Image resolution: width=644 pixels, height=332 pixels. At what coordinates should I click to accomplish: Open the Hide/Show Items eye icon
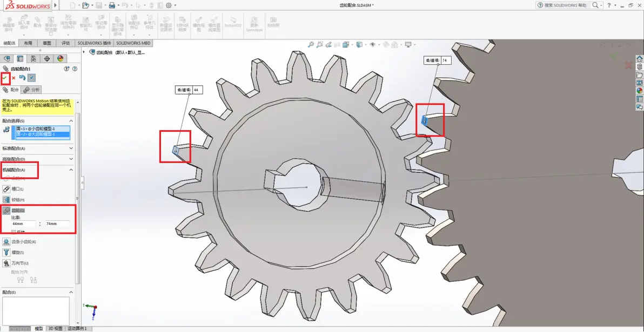pos(373,44)
